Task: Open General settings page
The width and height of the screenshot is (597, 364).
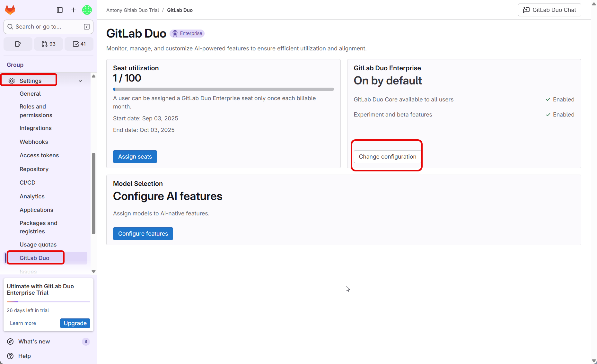Action: (x=30, y=94)
